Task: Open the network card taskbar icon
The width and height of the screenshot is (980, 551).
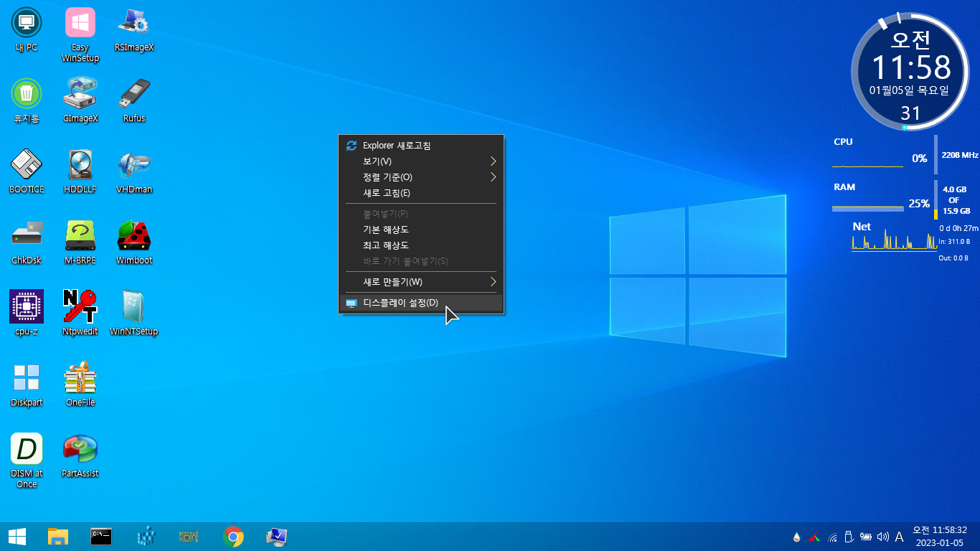Action: pyautogui.click(x=189, y=537)
